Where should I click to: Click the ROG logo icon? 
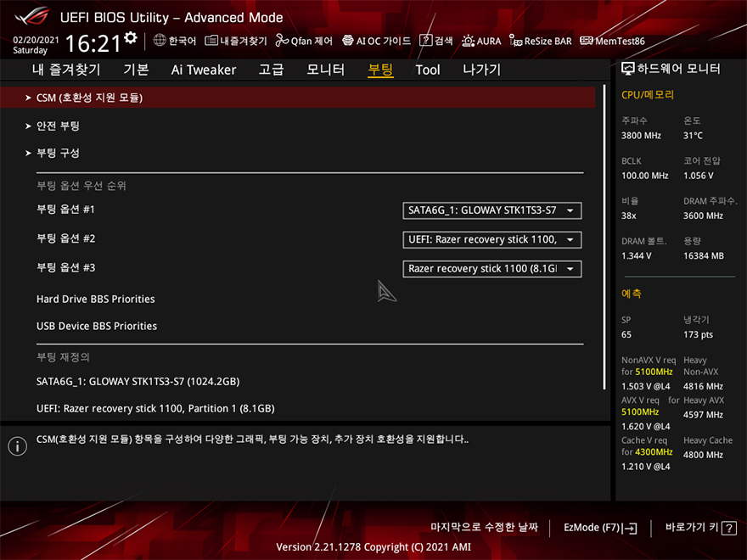[x=32, y=17]
